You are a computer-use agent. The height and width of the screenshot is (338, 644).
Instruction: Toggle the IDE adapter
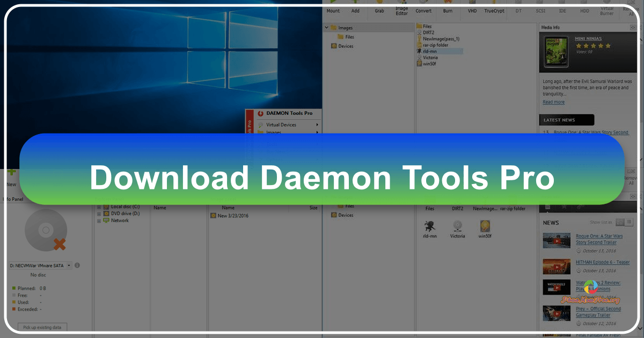pos(562,10)
